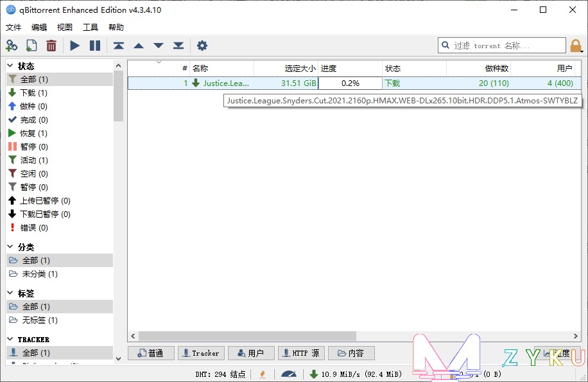This screenshot has width=588, height=382.
Task: Switch to the 用户 tab with people icon
Action: pos(251,353)
